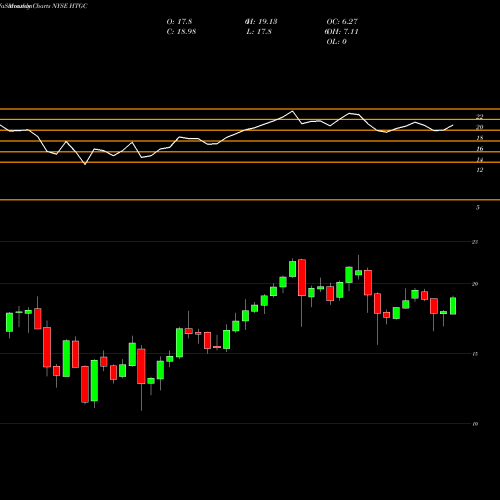Screen dimensions: 500x500
Task: Click the 18 label on indicator axis
Action: (480, 138)
